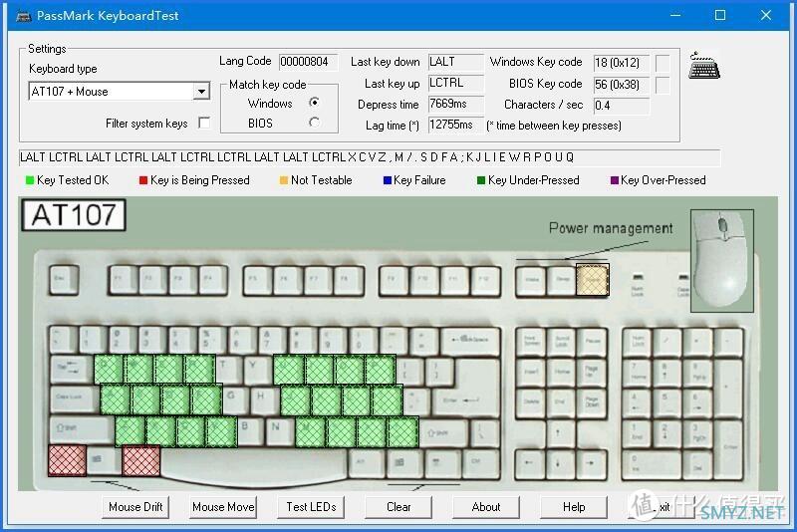Screen dimensions: 797x532
Task: Tick the box beside Windows Key code
Action: coord(663,63)
